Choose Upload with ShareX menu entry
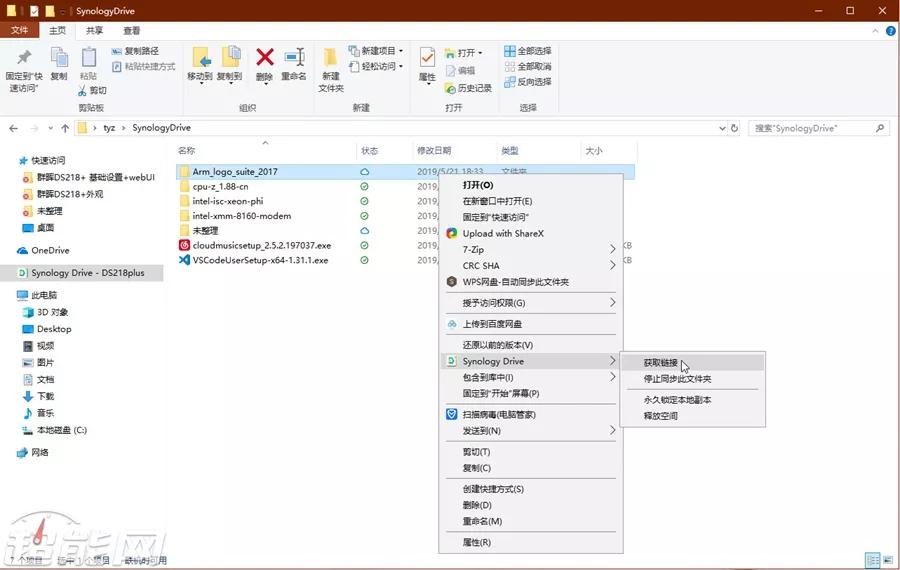Viewport: 900px width, 570px height. (531, 234)
